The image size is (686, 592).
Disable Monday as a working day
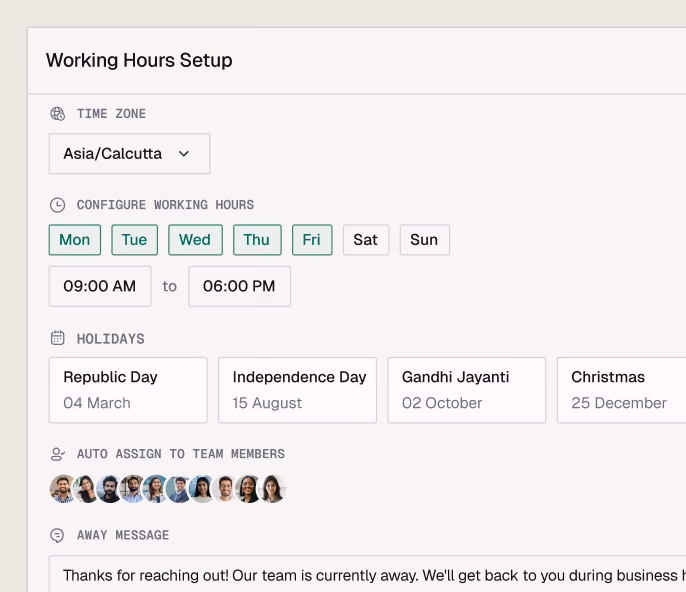(75, 240)
